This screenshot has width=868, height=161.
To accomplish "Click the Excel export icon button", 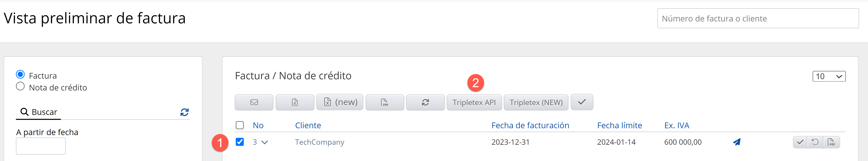I will 295,102.
